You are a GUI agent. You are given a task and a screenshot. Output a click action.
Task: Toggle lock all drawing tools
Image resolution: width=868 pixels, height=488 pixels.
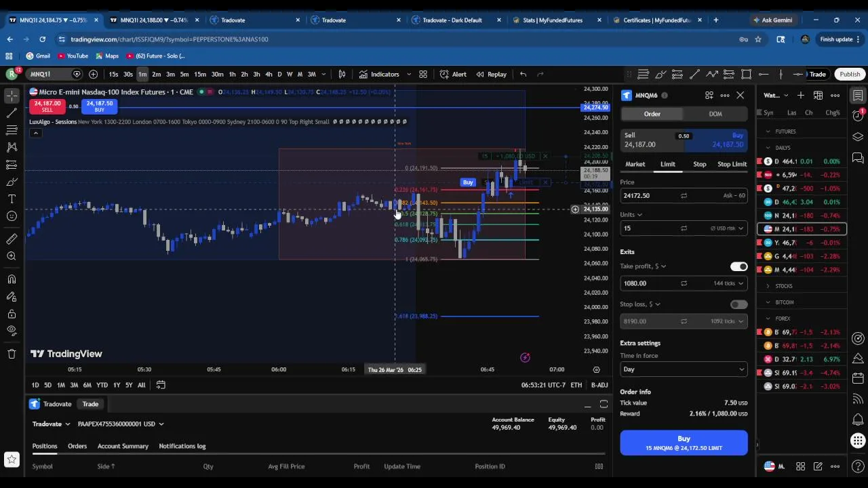pyautogui.click(x=12, y=314)
